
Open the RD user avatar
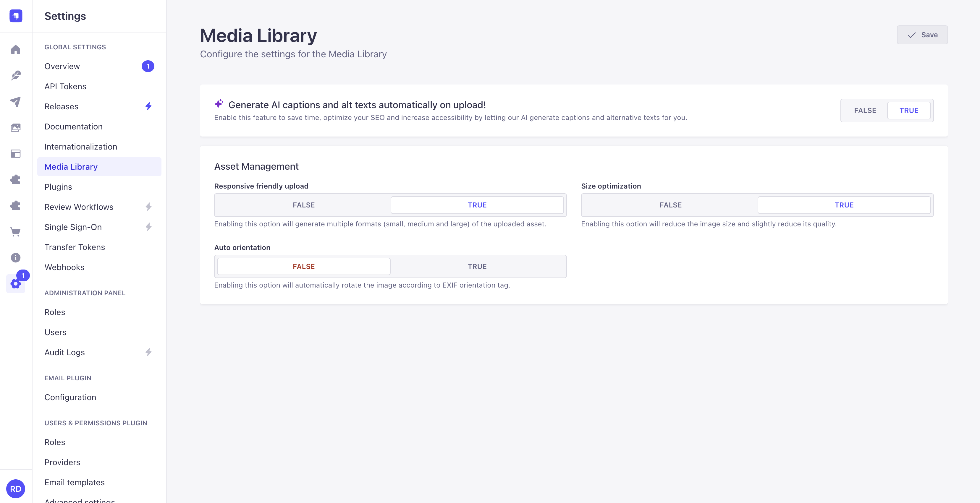click(x=15, y=489)
